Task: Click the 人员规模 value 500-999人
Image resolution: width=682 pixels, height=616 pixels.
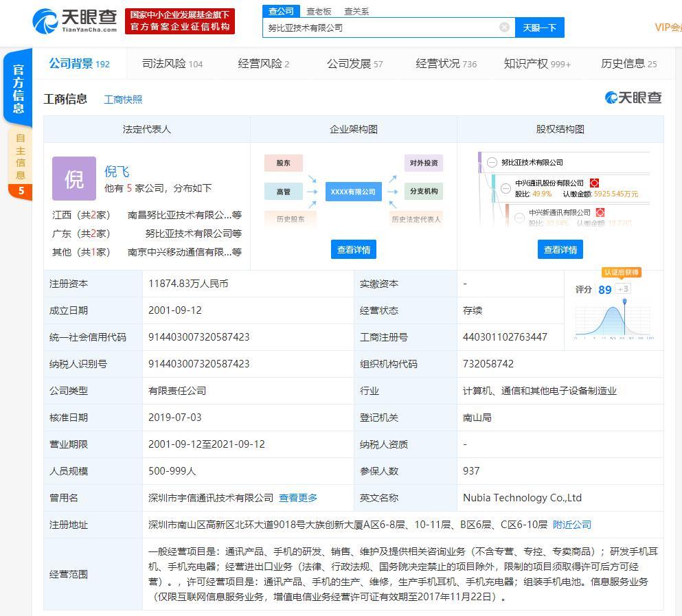Action: click(172, 470)
